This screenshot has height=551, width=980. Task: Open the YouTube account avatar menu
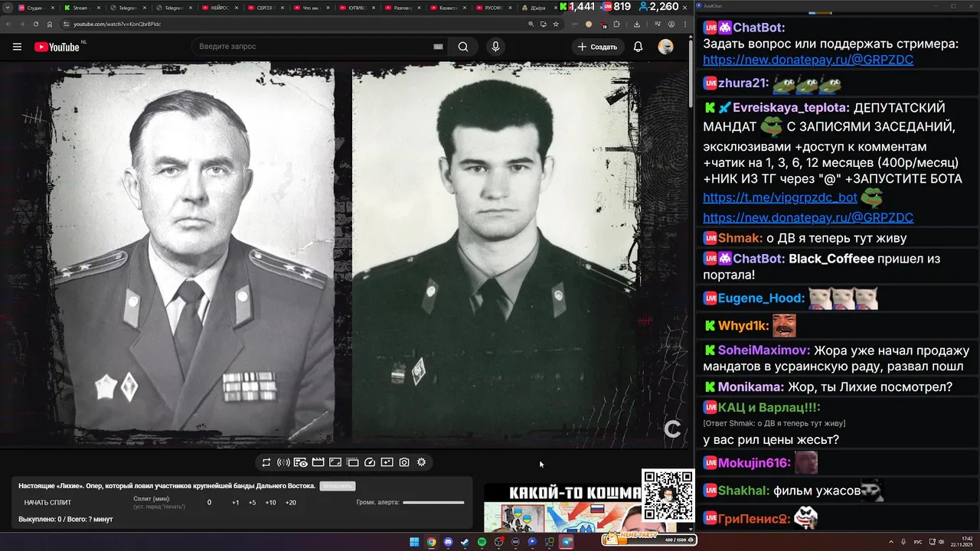tap(665, 47)
